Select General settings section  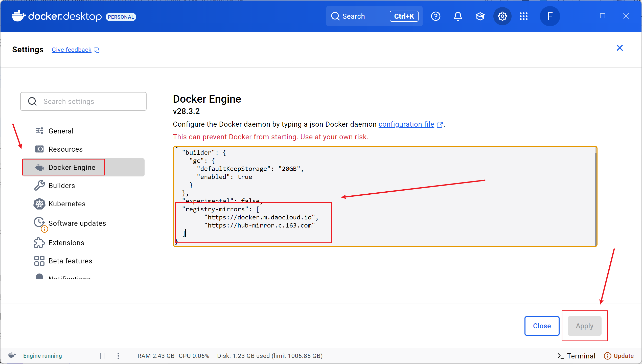pos(83,131)
